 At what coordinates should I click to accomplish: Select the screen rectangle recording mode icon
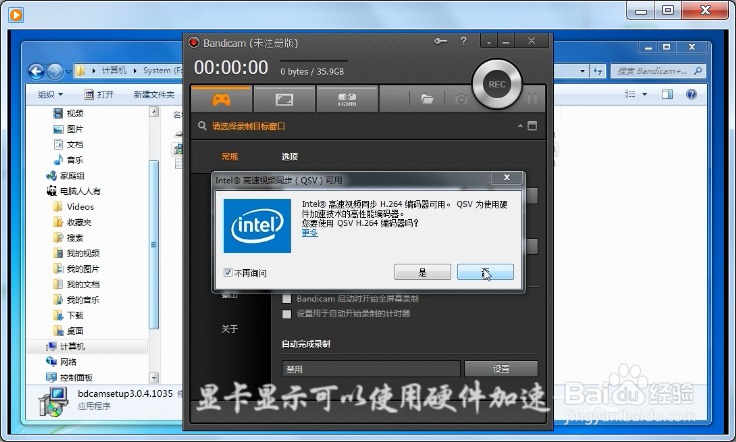click(284, 99)
